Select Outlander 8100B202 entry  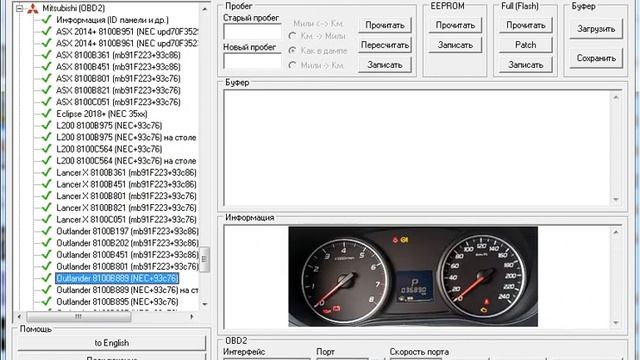pyautogui.click(x=127, y=243)
